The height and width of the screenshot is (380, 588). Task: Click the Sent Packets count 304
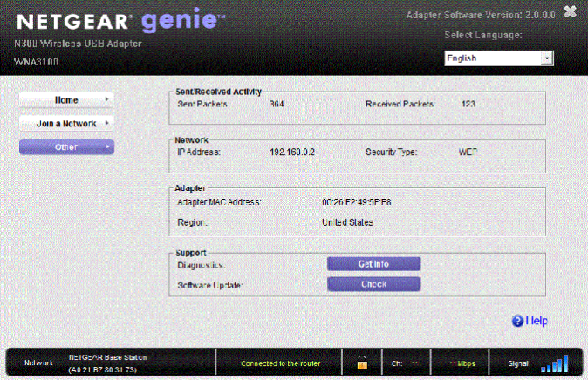(x=277, y=104)
